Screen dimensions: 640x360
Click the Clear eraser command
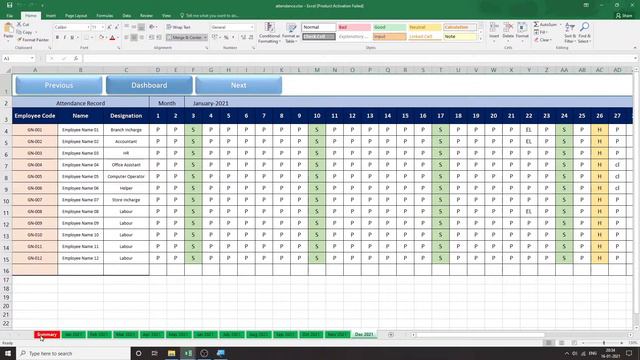[543, 40]
